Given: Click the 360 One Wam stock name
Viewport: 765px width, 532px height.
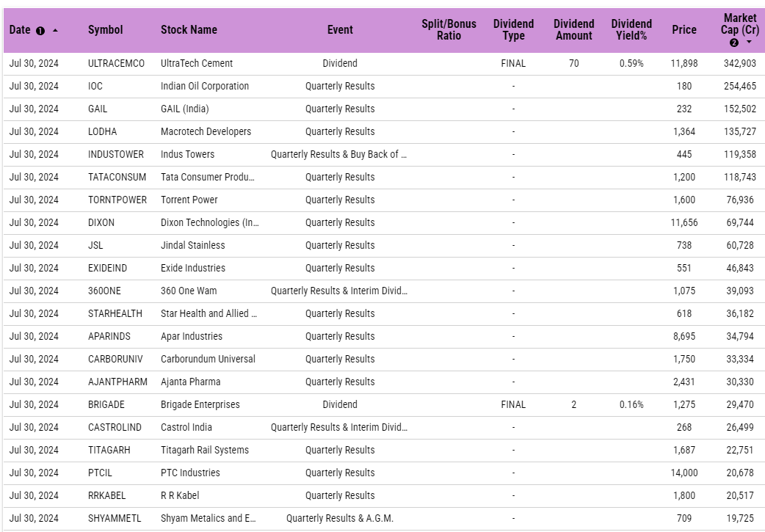Looking at the screenshot, I should (189, 291).
